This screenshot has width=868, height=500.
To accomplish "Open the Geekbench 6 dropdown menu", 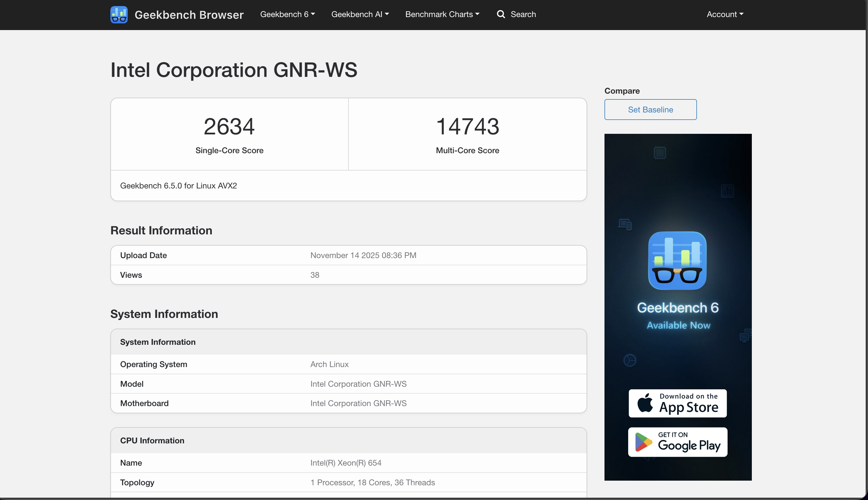I will pyautogui.click(x=287, y=14).
